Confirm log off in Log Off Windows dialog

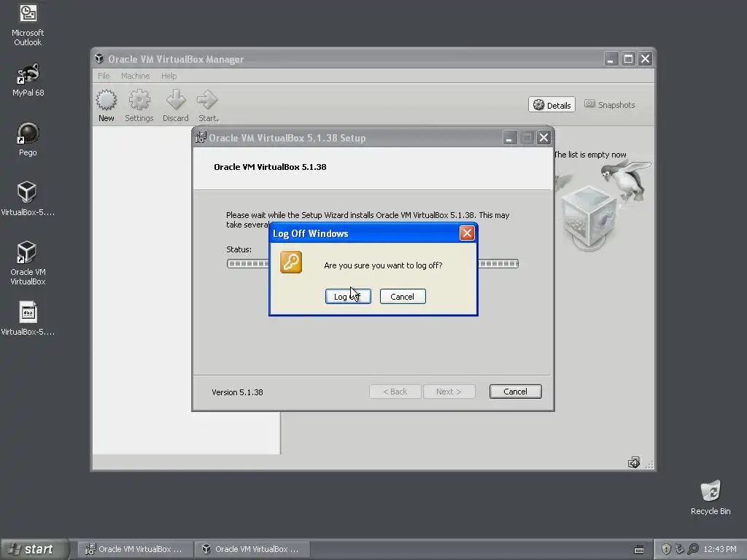pyautogui.click(x=348, y=296)
